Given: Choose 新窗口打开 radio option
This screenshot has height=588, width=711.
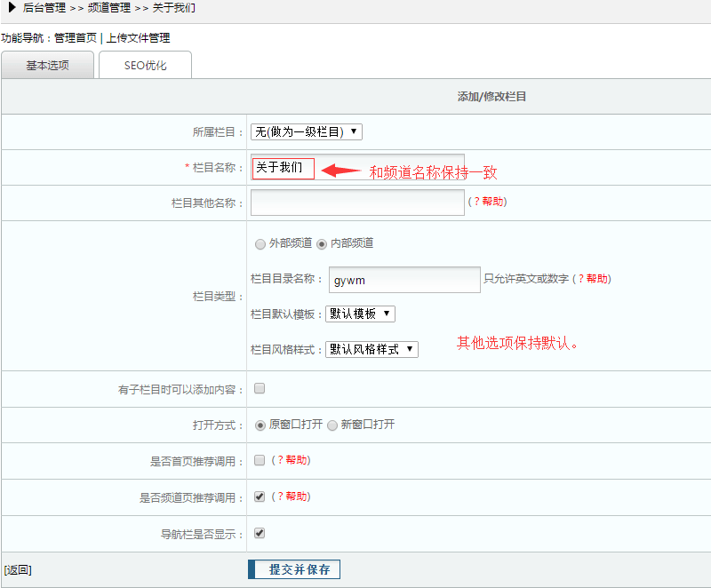Looking at the screenshot, I should (x=332, y=425).
